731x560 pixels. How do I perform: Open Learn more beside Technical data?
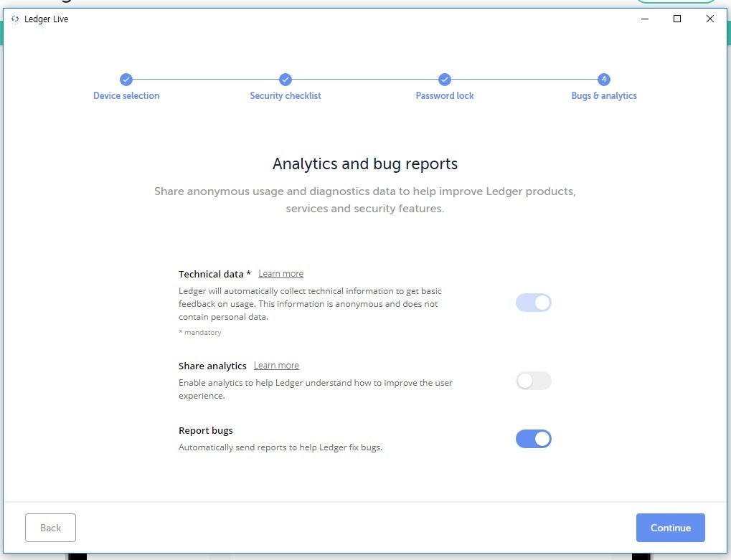coord(280,274)
